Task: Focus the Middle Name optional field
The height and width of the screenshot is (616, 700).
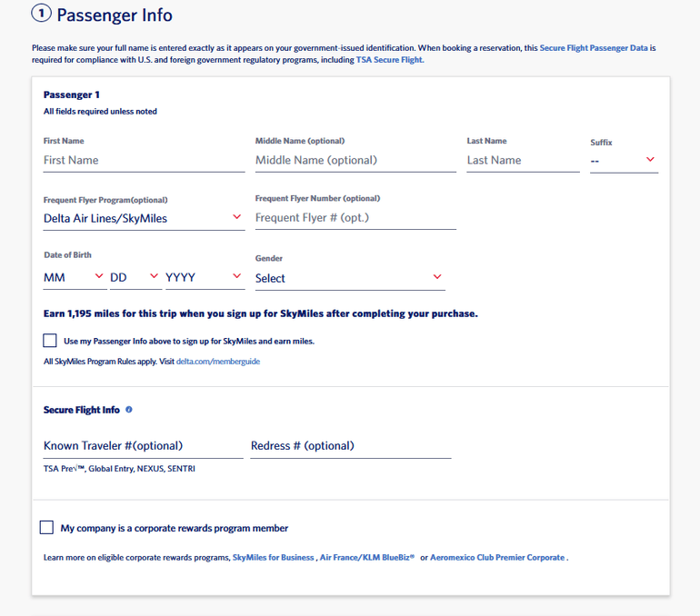Action: click(355, 160)
